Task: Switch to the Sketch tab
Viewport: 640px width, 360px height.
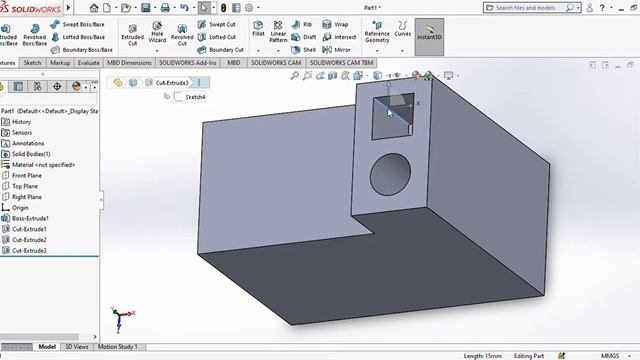Action: [32, 63]
